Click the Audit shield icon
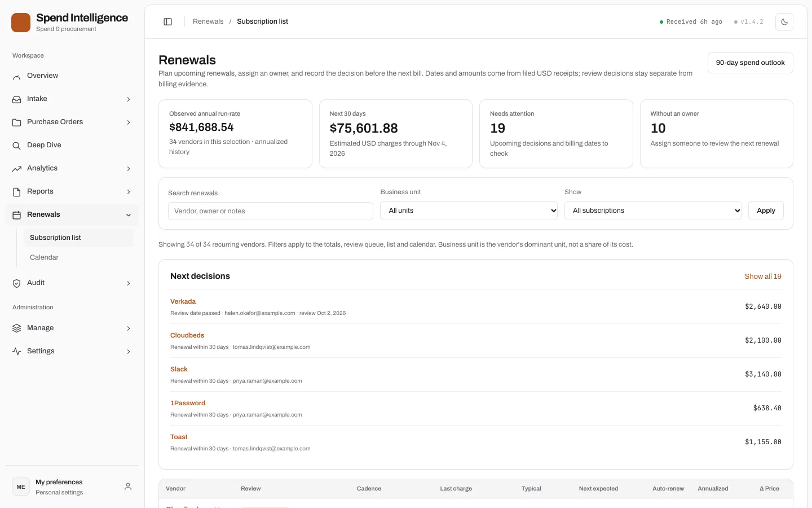The image size is (812, 508). [x=17, y=283]
